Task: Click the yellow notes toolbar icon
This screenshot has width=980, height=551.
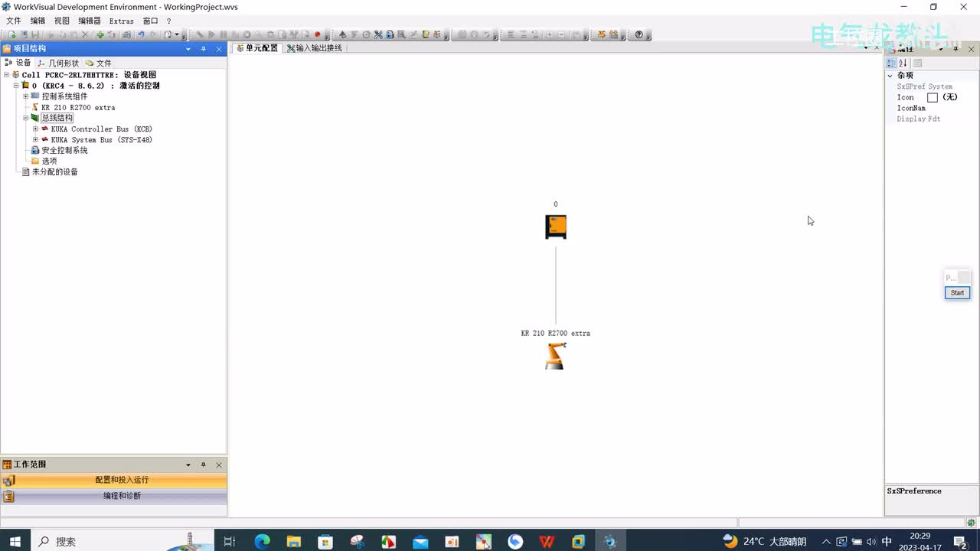Action: [x=426, y=34]
